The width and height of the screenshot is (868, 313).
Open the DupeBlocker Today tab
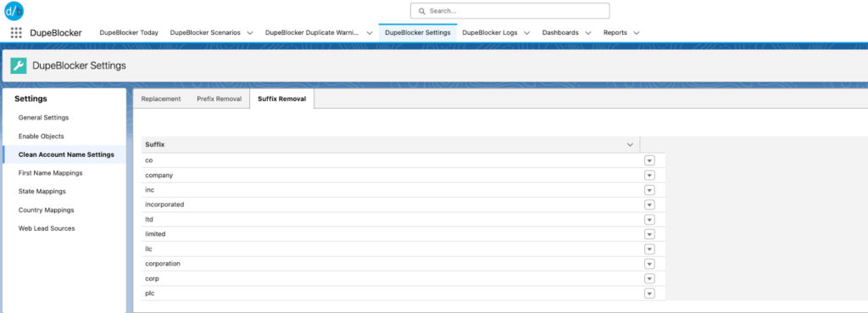[x=129, y=33]
